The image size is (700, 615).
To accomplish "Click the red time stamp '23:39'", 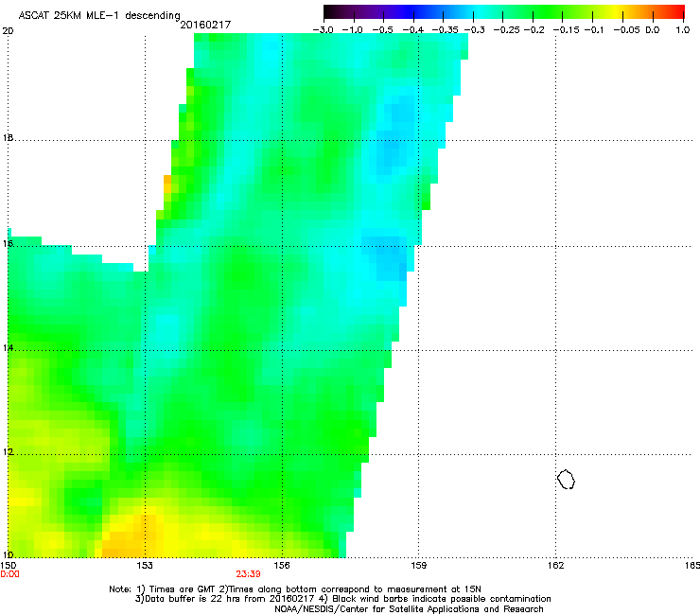I will pos(248,574).
